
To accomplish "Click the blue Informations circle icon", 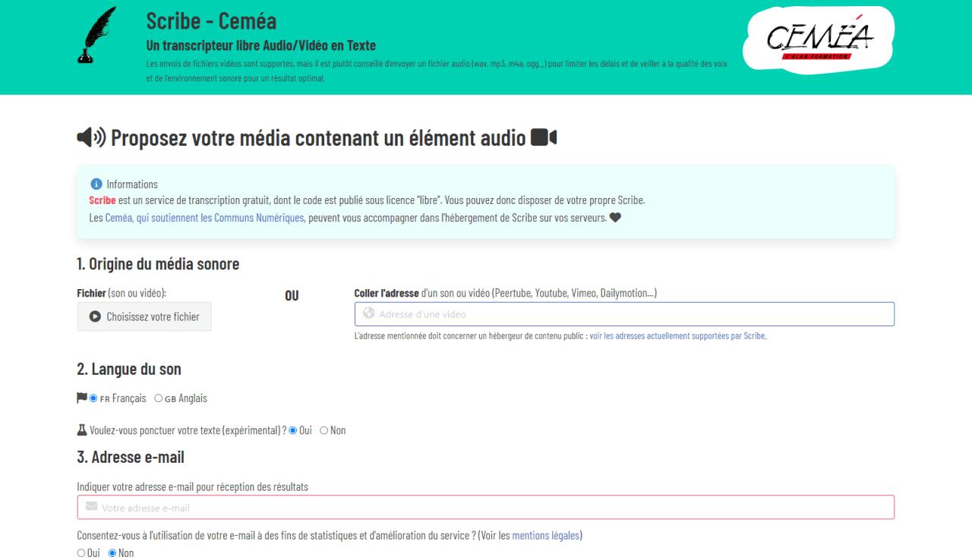I will coord(96,184).
